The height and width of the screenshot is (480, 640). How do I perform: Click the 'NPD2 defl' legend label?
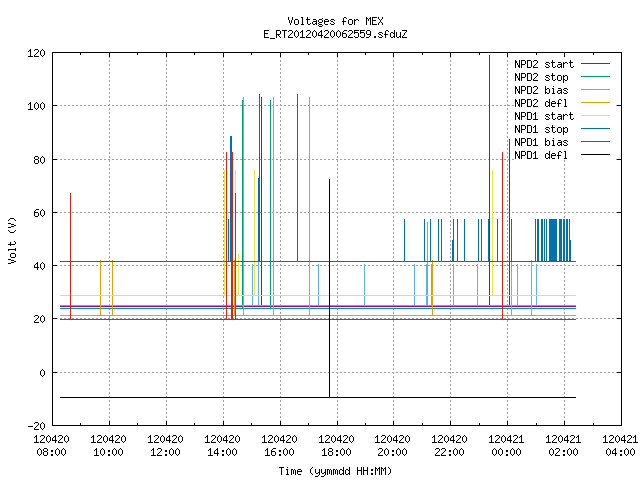click(x=541, y=103)
